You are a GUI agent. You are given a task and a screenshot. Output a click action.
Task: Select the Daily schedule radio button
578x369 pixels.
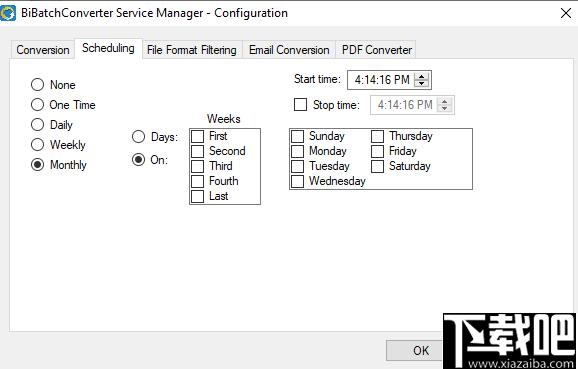pos(38,125)
